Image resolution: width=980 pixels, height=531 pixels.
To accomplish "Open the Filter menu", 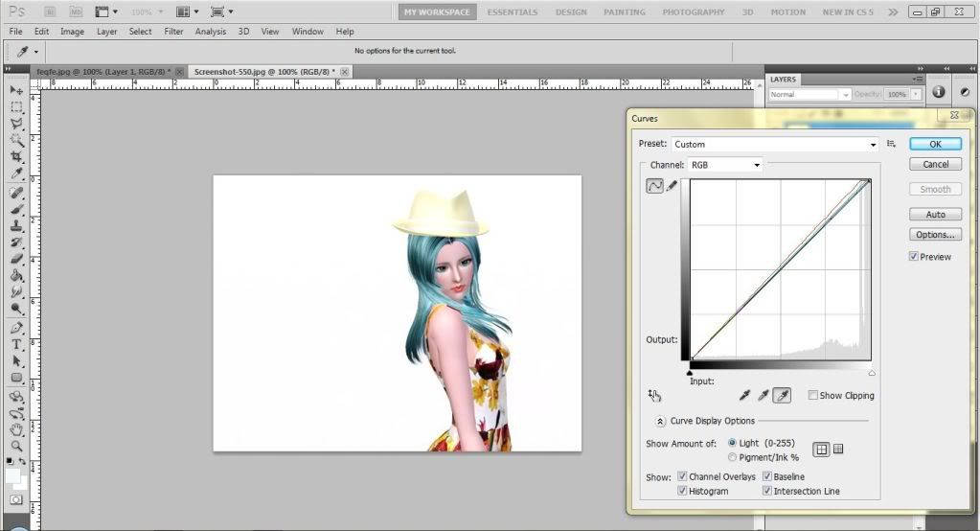I will (x=173, y=32).
